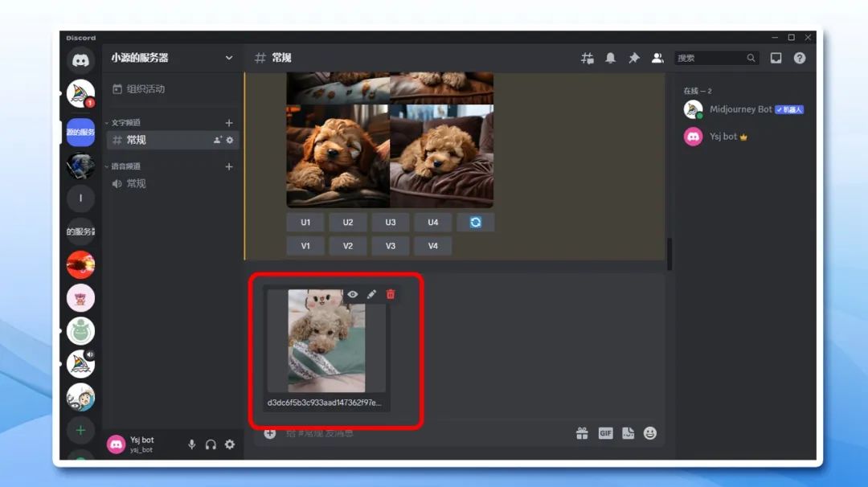The image size is (868, 487).
Task: Select the currently active blue server icon
Action: pos(81,133)
